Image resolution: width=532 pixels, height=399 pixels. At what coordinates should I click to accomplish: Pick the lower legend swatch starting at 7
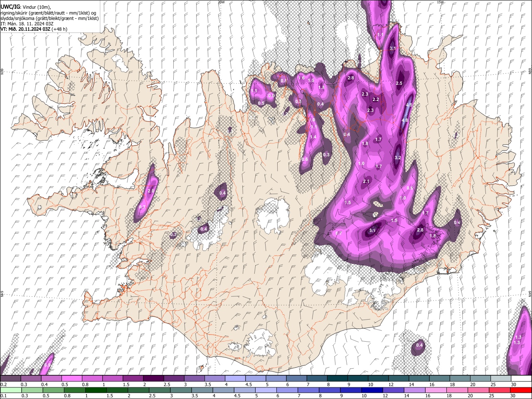308,390
